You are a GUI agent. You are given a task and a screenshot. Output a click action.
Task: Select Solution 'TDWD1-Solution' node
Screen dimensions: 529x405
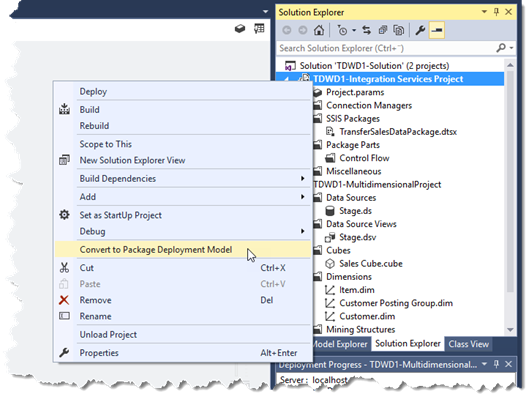pyautogui.click(x=374, y=65)
